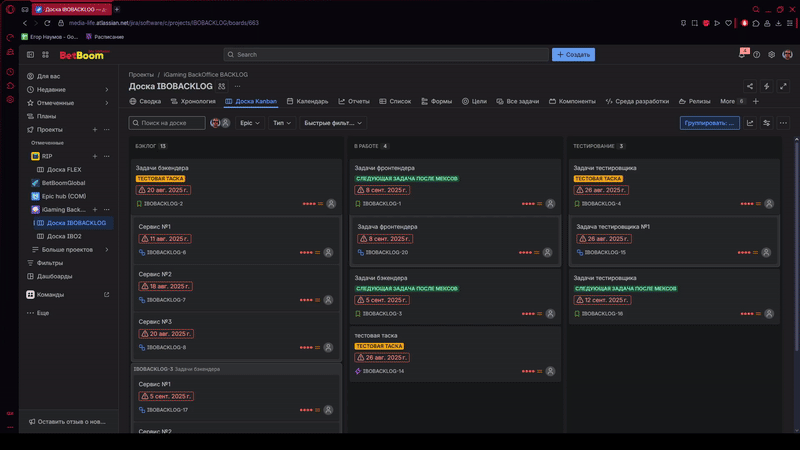Click team icon next to Доска IBOBACKLOG title
The height and width of the screenshot is (450, 800).
221,86
